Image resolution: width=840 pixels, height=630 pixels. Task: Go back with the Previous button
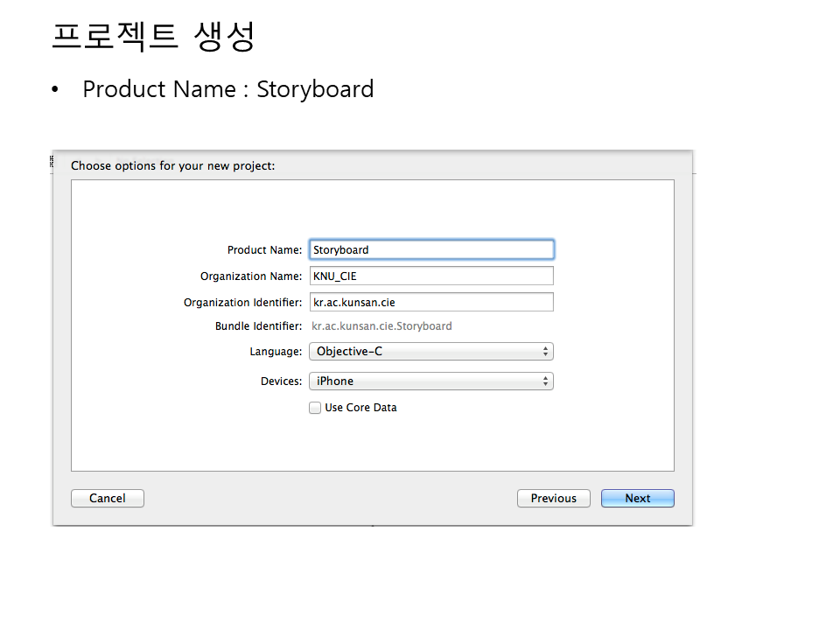pyautogui.click(x=553, y=498)
